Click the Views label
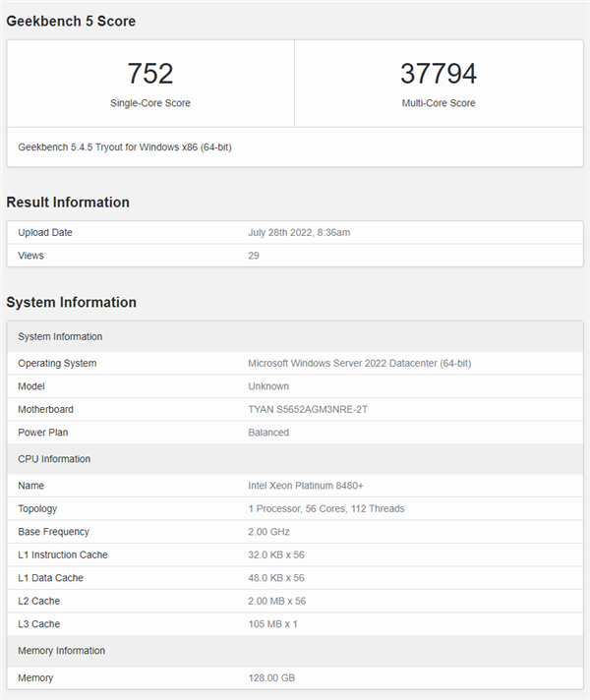The height and width of the screenshot is (700, 590). click(30, 256)
